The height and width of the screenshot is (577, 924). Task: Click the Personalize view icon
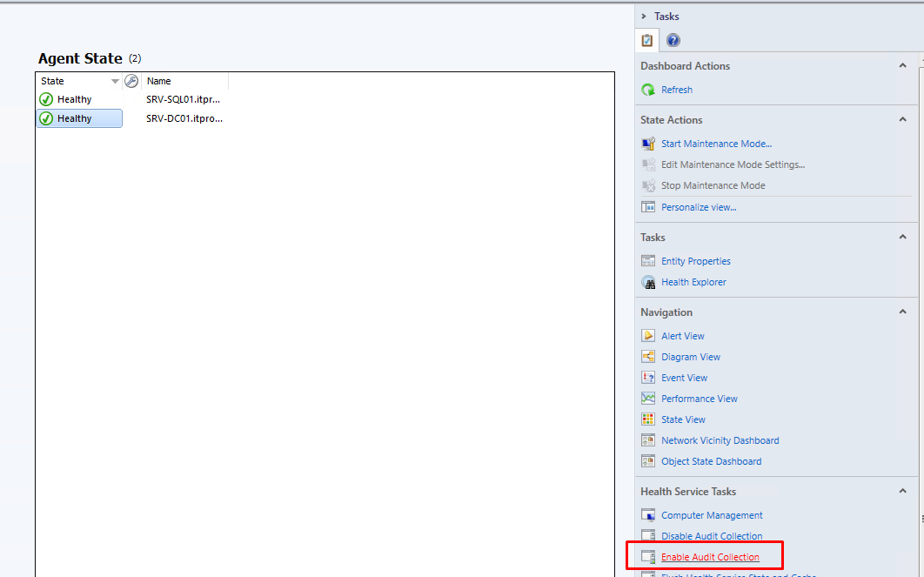click(648, 207)
